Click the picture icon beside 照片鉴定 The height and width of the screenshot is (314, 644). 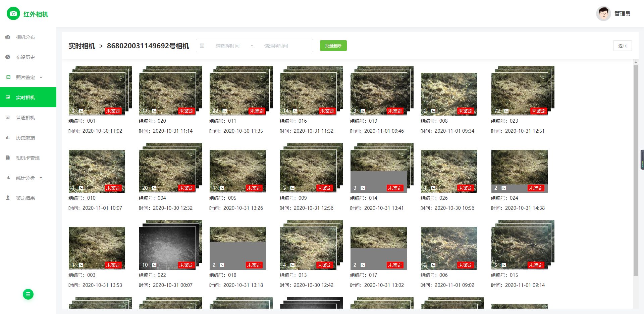pyautogui.click(x=8, y=77)
